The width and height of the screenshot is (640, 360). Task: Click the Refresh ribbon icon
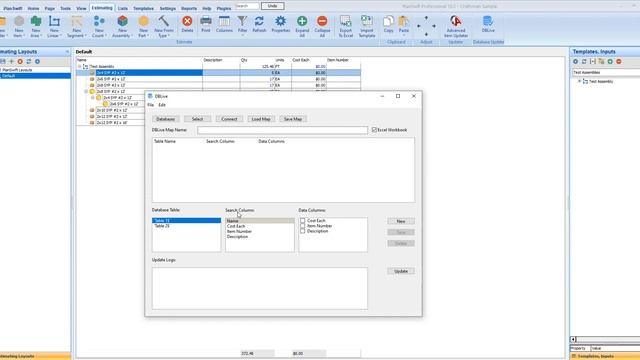coord(259,21)
